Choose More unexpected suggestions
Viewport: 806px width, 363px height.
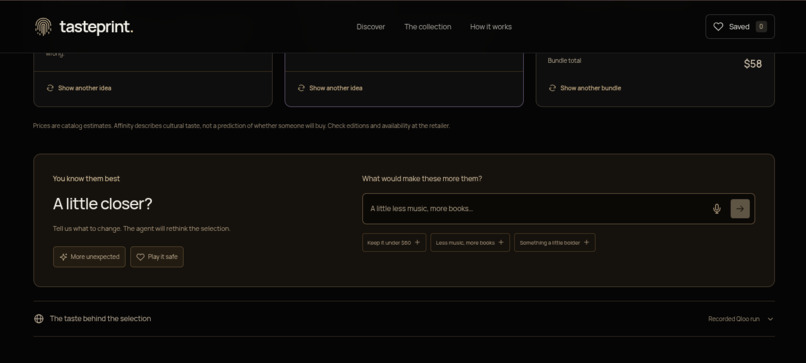click(x=89, y=257)
